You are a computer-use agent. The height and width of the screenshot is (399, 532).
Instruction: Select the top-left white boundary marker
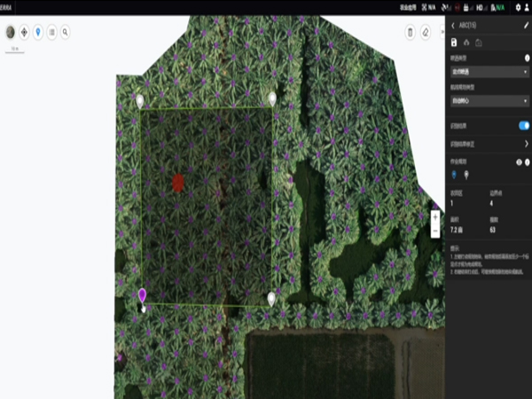(x=140, y=101)
